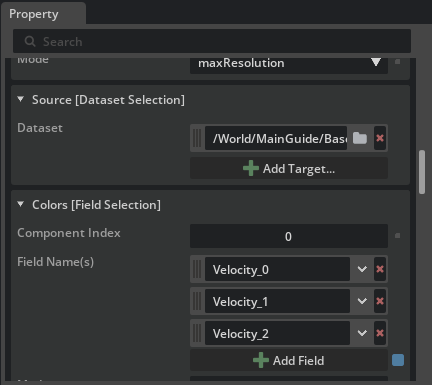Click the Velocity_1 field name text box
This screenshot has width=432, height=385.
point(277,301)
